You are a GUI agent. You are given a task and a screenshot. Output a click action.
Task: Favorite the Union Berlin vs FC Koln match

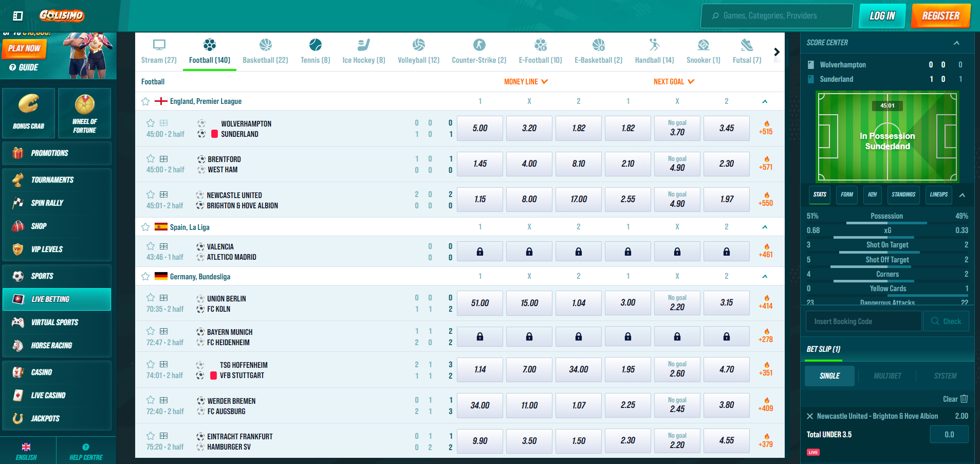[x=151, y=297]
